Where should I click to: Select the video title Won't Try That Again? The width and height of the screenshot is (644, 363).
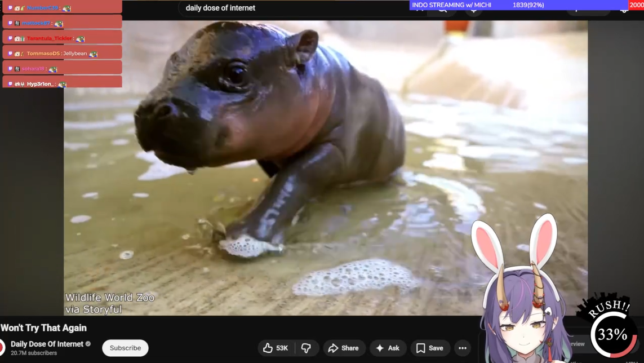[x=43, y=327]
